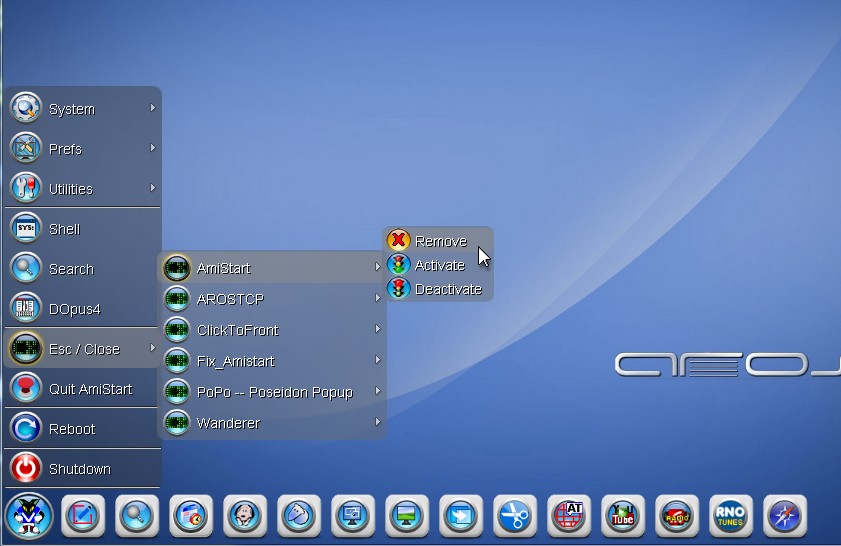The height and width of the screenshot is (546, 841).
Task: Expand the Esc / Close submenu arrow
Action: pyautogui.click(x=153, y=348)
